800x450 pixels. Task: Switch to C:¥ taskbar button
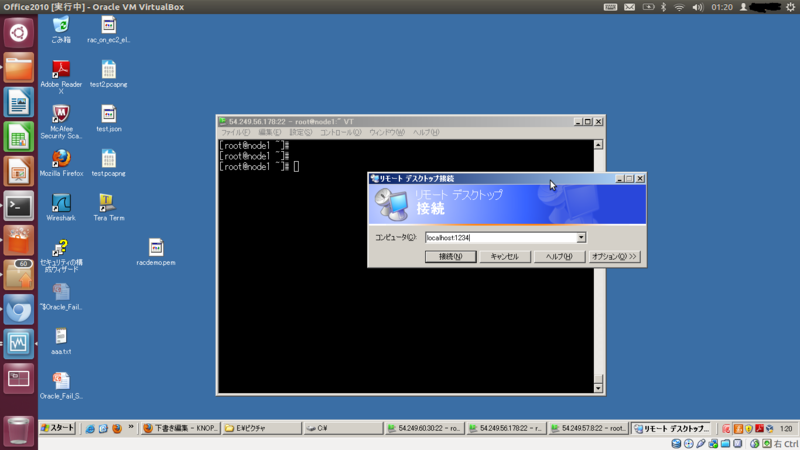click(343, 429)
